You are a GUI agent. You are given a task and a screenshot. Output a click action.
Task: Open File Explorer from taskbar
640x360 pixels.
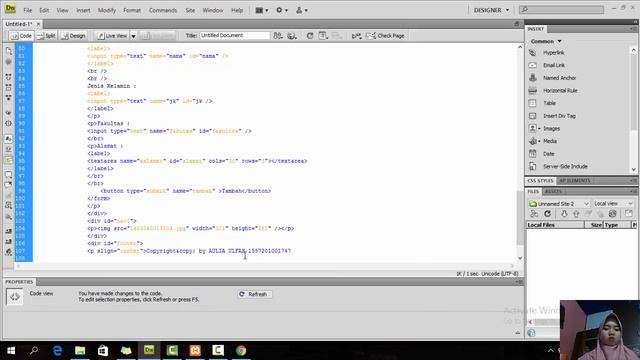tap(80, 350)
